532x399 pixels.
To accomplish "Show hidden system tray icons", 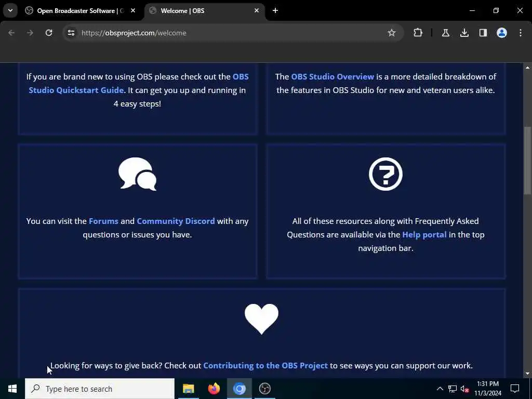I will 440,389.
